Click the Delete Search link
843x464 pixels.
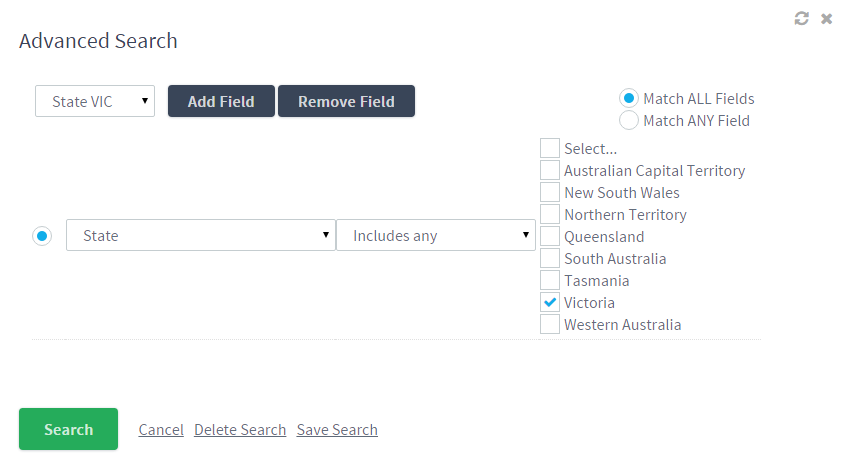[x=240, y=430]
